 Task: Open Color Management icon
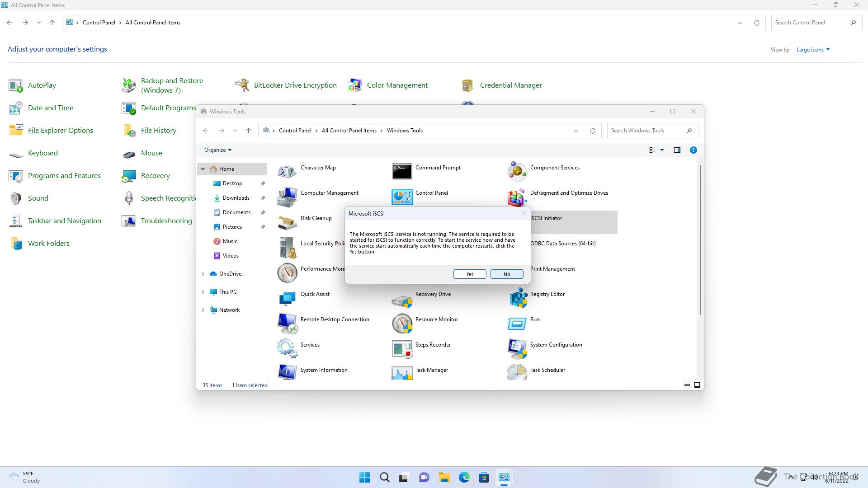click(355, 85)
